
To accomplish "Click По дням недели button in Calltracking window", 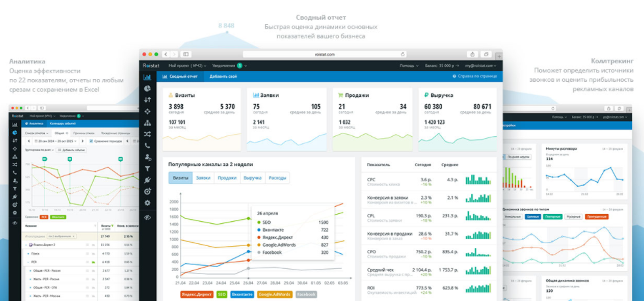I will (x=518, y=157).
